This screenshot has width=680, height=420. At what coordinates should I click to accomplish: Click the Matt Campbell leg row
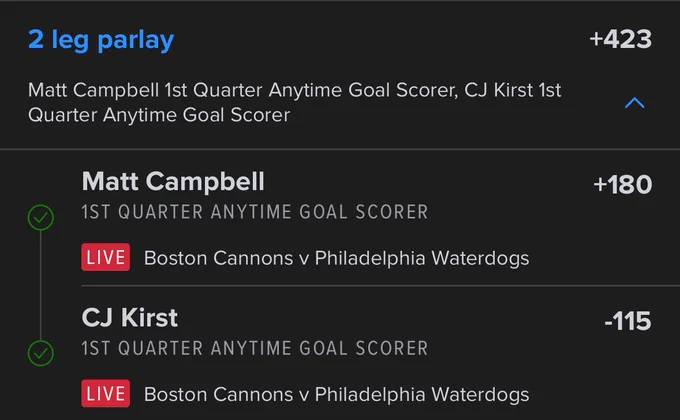click(340, 218)
